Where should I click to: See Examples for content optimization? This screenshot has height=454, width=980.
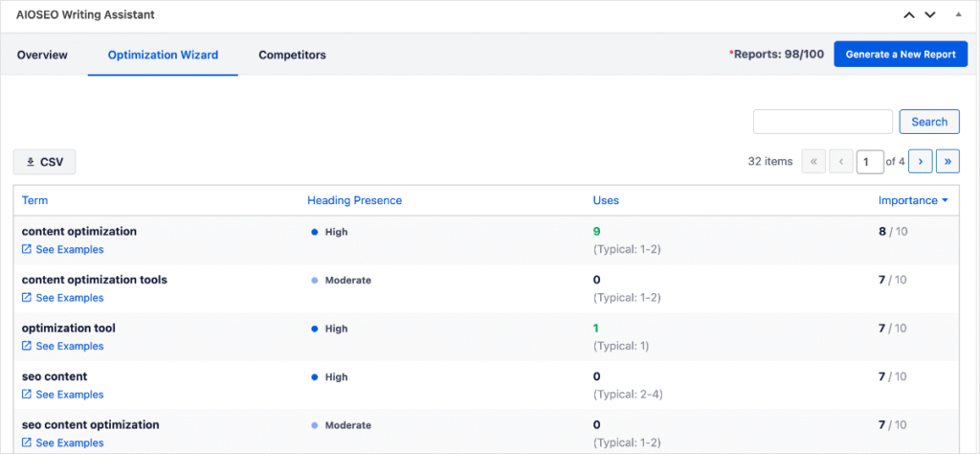click(x=62, y=250)
